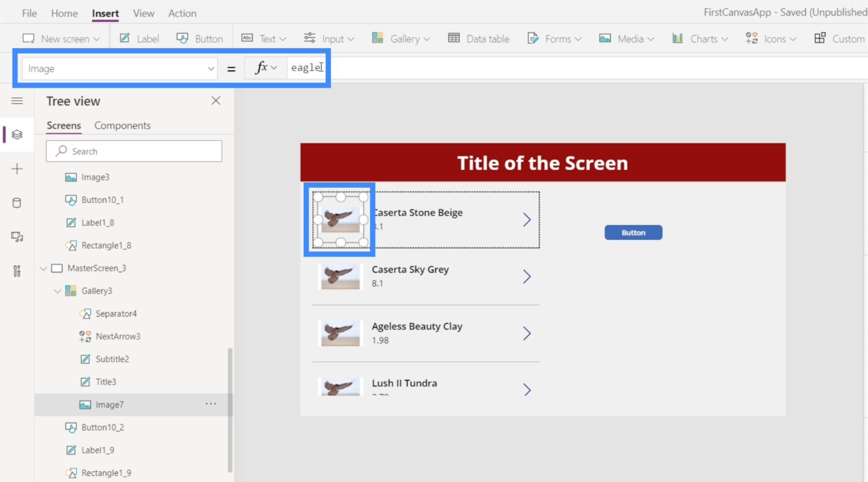Screen dimensions: 868x482
Task: Expand New screen dropdown arrow
Action: (x=97, y=39)
